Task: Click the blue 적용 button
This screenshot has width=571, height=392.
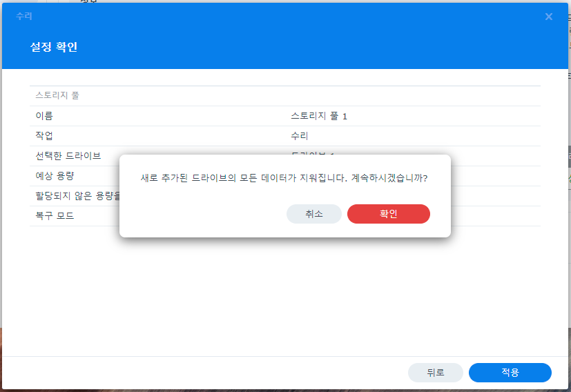Action: pyautogui.click(x=510, y=373)
